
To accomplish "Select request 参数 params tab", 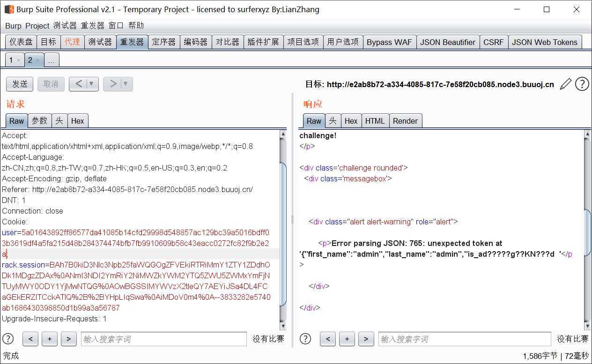I will (x=39, y=121).
